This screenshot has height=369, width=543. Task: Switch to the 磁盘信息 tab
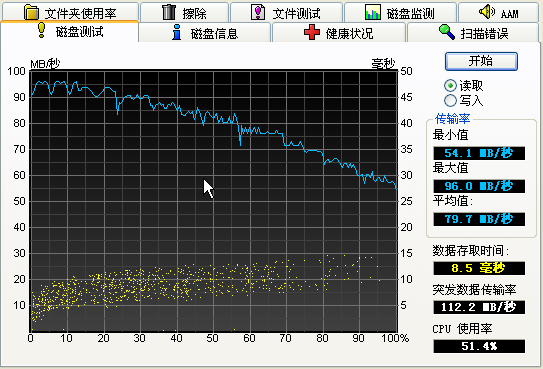pos(205,33)
